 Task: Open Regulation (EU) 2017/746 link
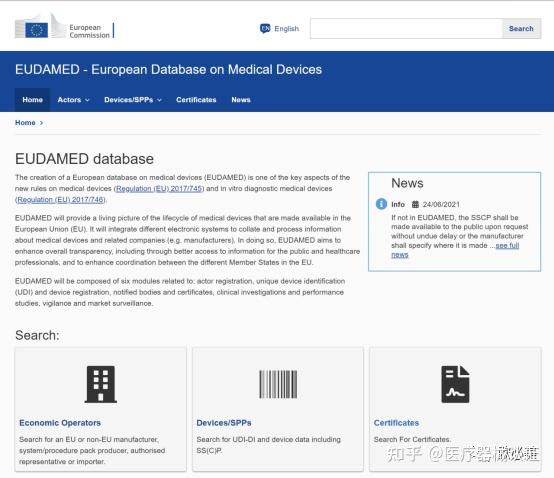61,200
